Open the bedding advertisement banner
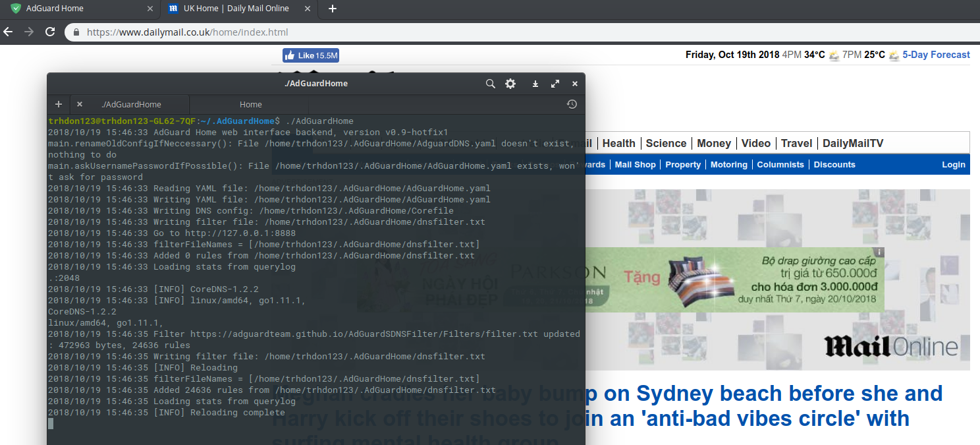 (734, 280)
